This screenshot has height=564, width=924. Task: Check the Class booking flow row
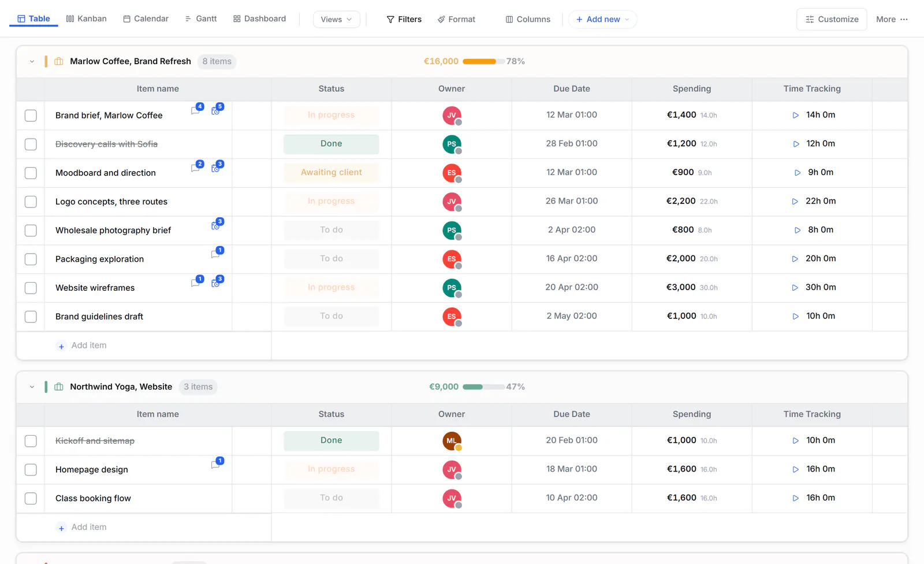point(31,498)
